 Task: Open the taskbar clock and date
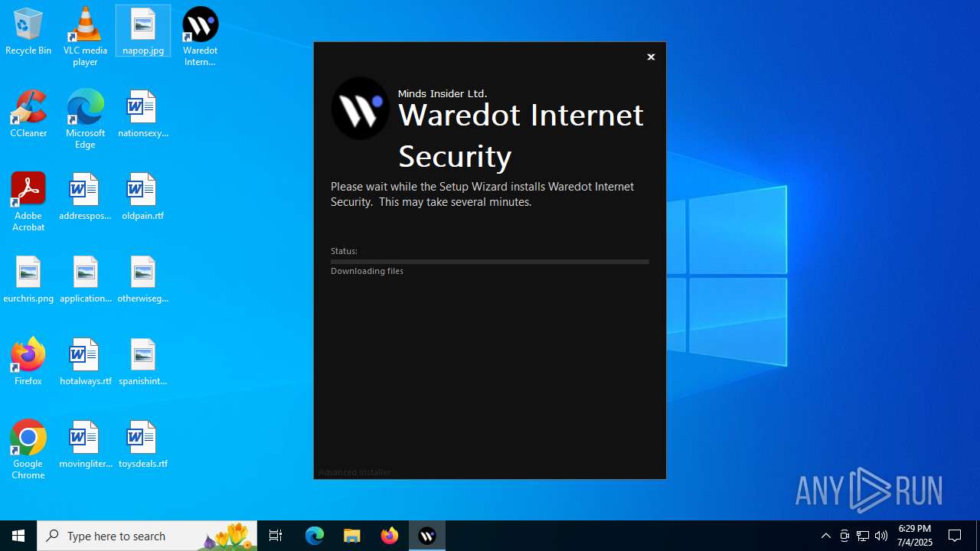915,536
